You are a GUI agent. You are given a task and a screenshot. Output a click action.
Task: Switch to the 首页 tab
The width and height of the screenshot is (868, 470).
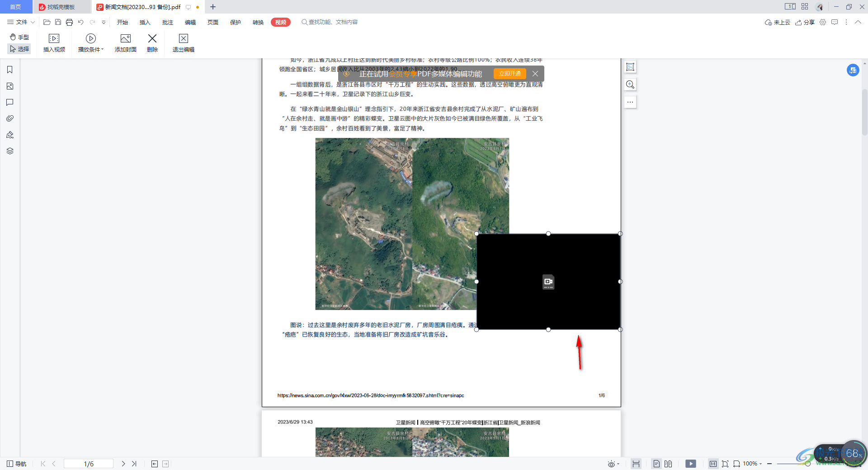[16, 7]
